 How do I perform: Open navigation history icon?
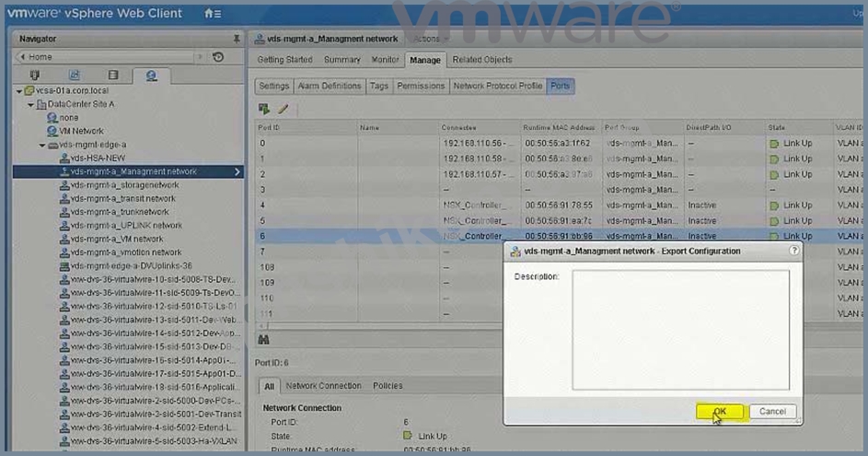point(218,57)
